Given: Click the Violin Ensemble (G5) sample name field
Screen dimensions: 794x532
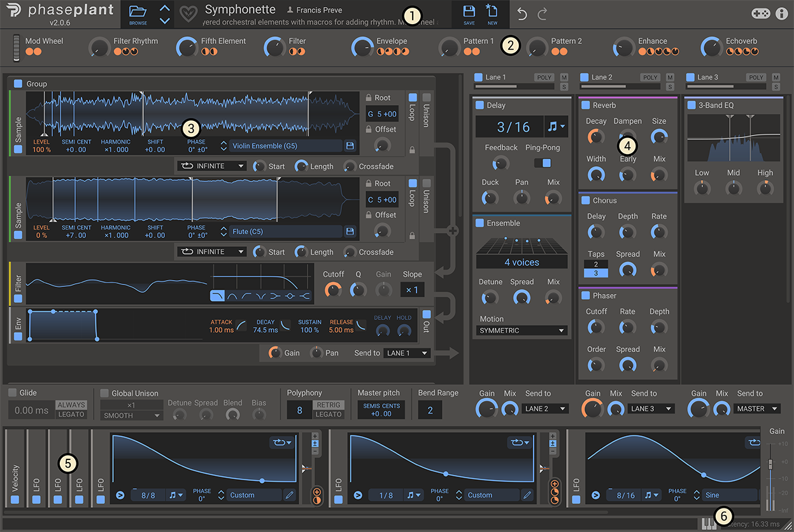Looking at the screenshot, I should click(286, 146).
